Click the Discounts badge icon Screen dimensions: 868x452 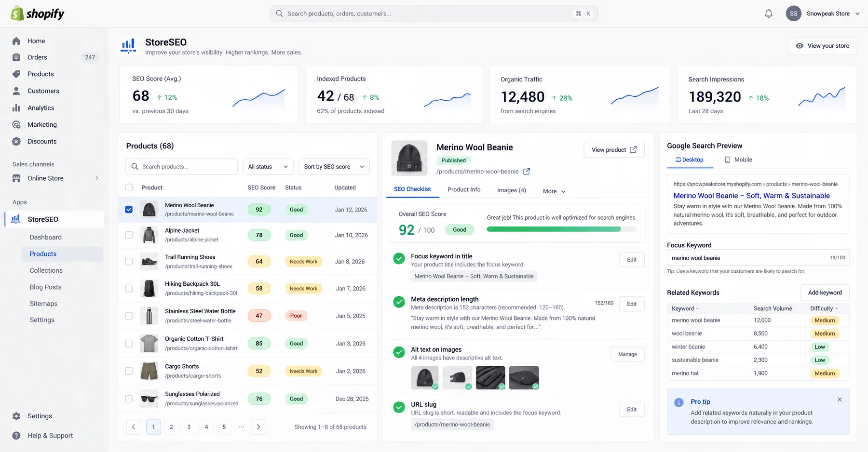pos(16,141)
